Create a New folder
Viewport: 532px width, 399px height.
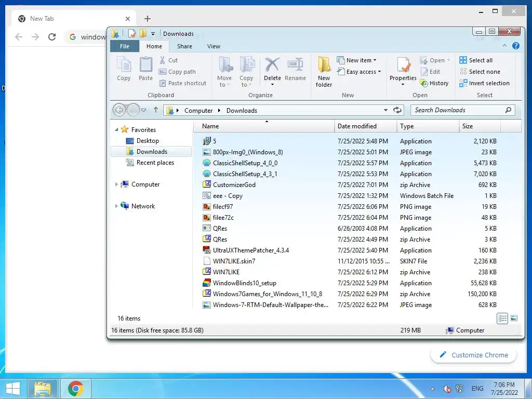pos(324,72)
